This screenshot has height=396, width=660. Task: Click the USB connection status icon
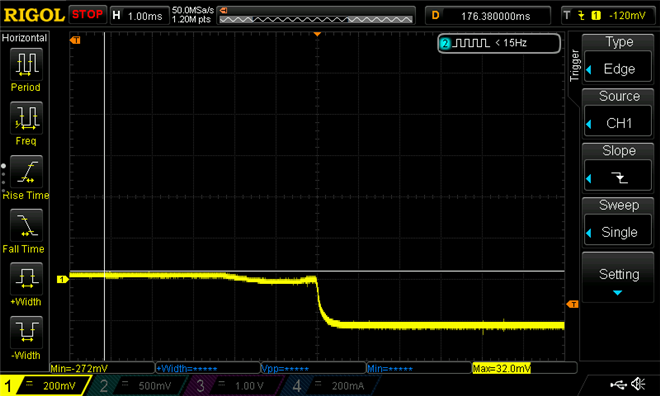point(617,384)
